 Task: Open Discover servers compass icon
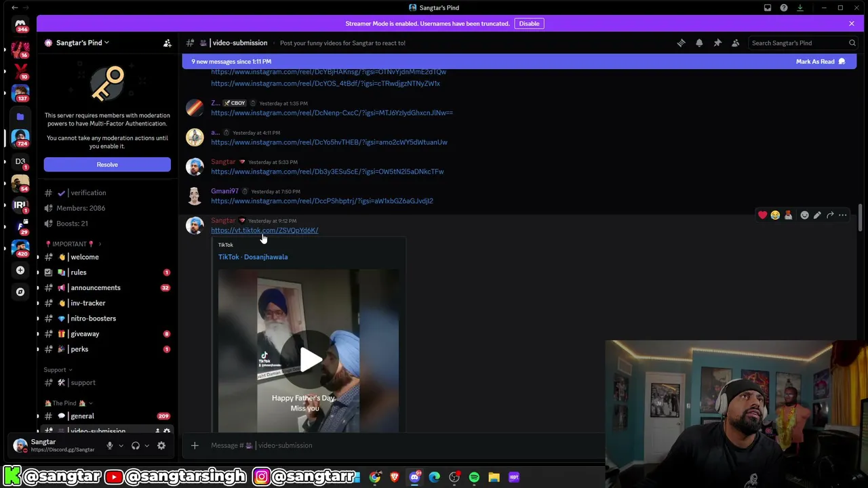20,291
